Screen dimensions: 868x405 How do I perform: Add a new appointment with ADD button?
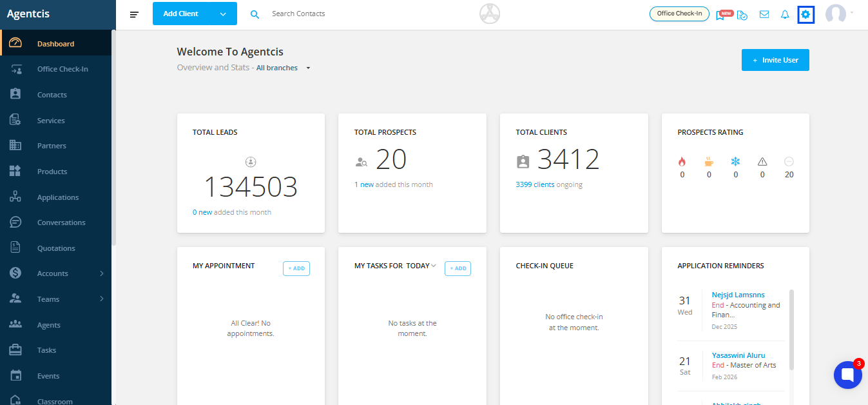point(296,268)
